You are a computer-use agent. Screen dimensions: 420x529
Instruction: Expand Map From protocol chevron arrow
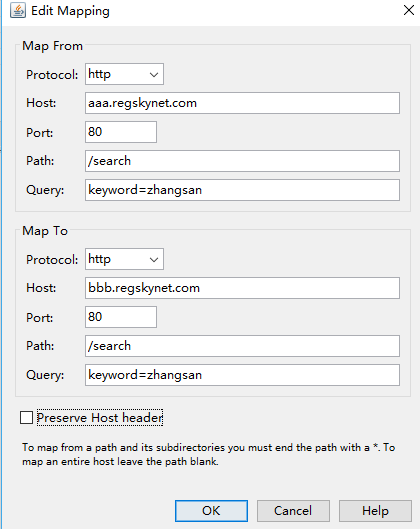154,75
